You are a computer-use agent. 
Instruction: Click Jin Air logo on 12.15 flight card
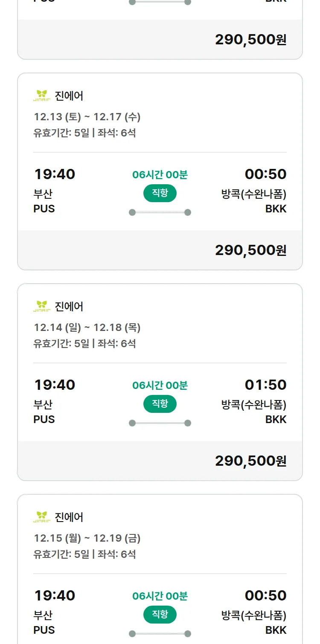point(42,517)
